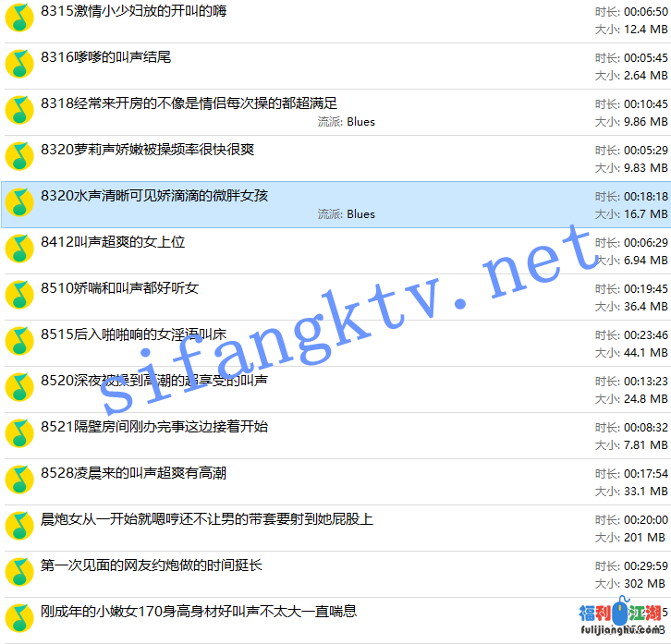Click the 44.1 MB size of track 8515
Viewport: 671px width, 644px height.
coord(645,353)
